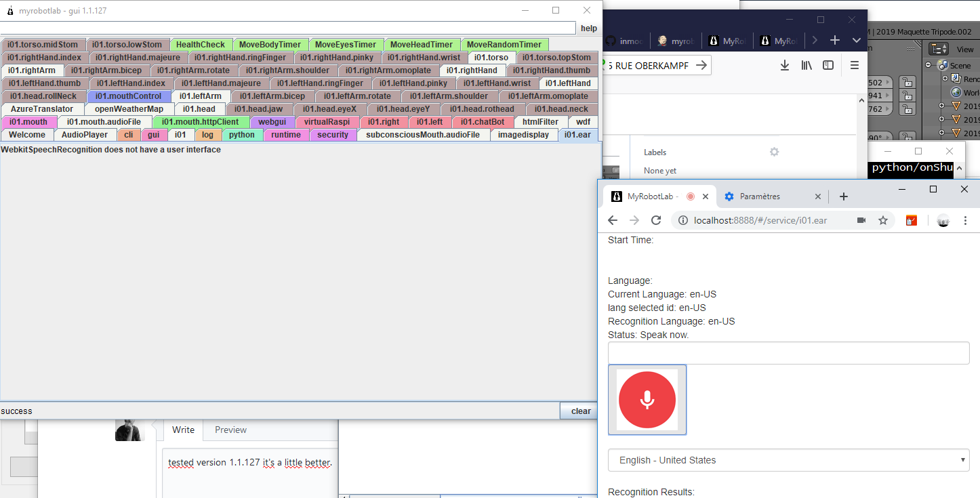Toggle the lock icon beside the 941 value
Viewport: 980px width, 498px height.
tap(907, 96)
